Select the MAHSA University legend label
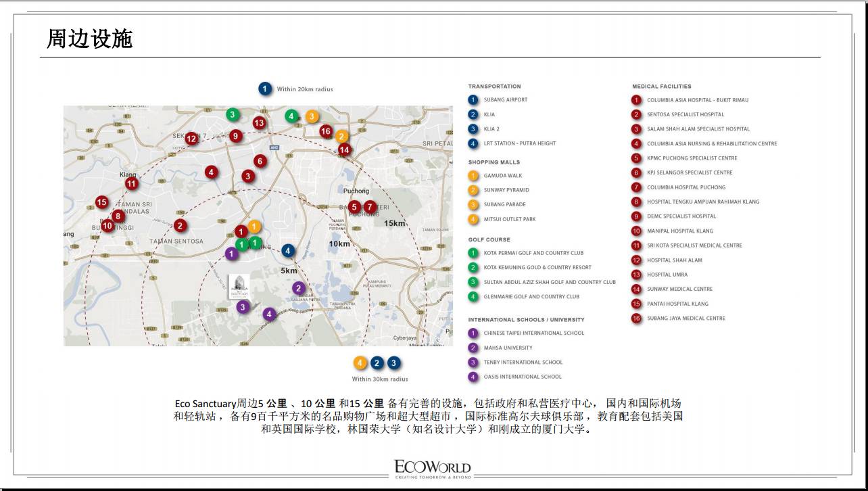The height and width of the screenshot is (491, 868). point(508,348)
